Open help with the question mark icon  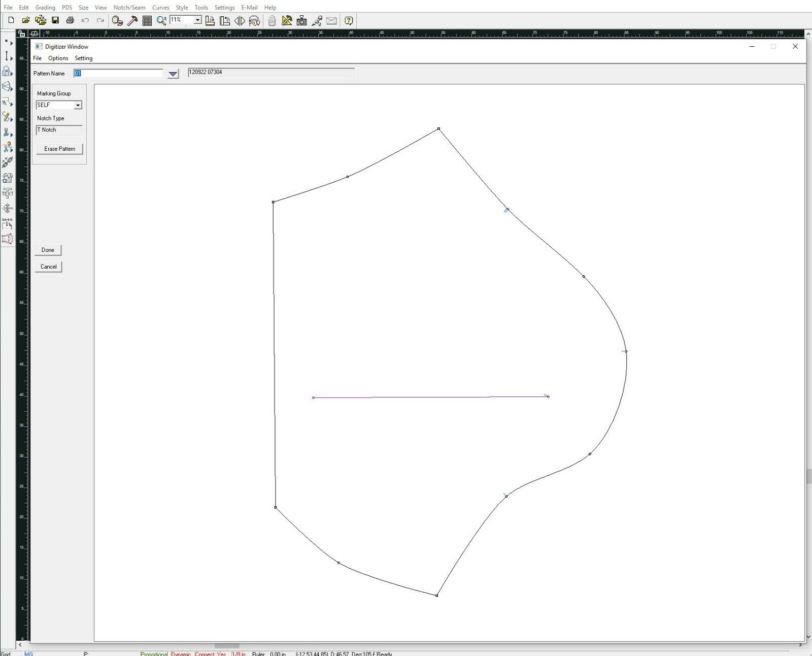(349, 20)
